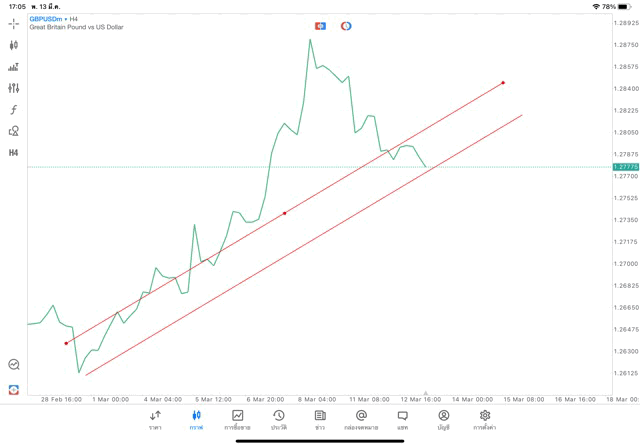The width and height of the screenshot is (640, 447).
Task: Open the indicators panel icon
Action: (14, 67)
